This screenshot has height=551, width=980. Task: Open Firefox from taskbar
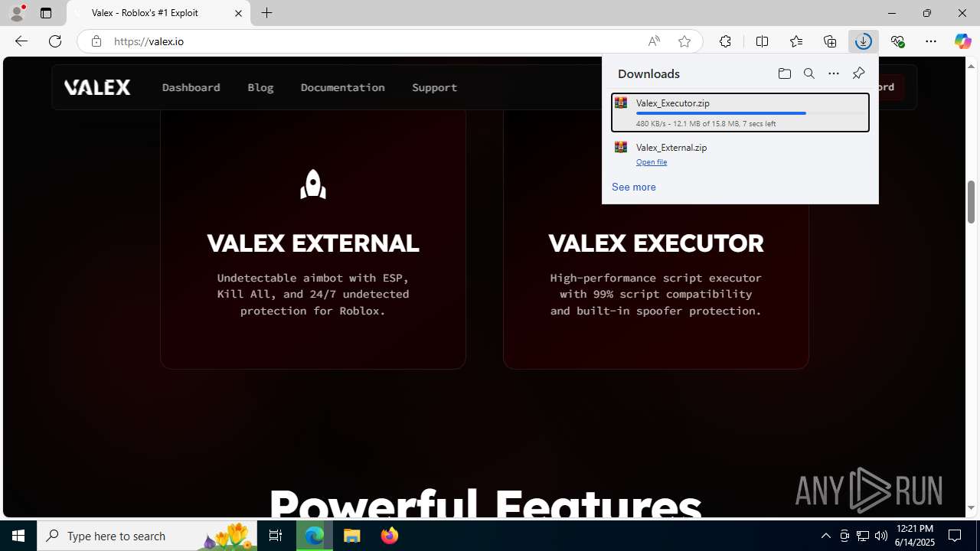point(389,536)
